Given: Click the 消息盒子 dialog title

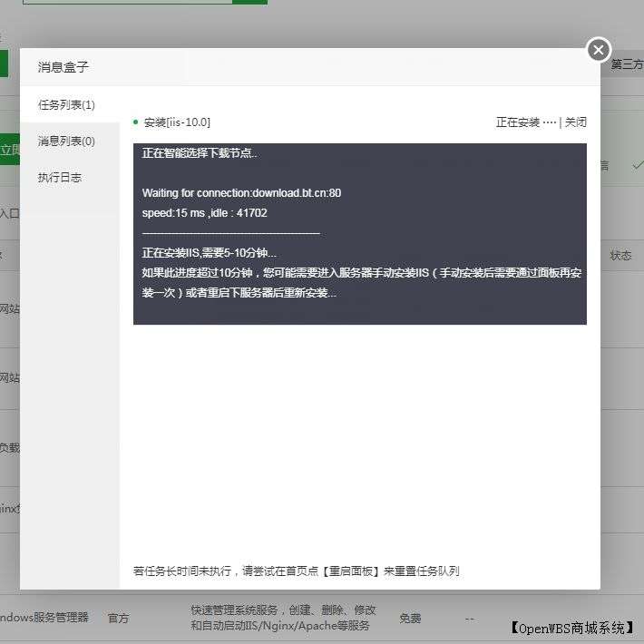Looking at the screenshot, I should [63, 67].
